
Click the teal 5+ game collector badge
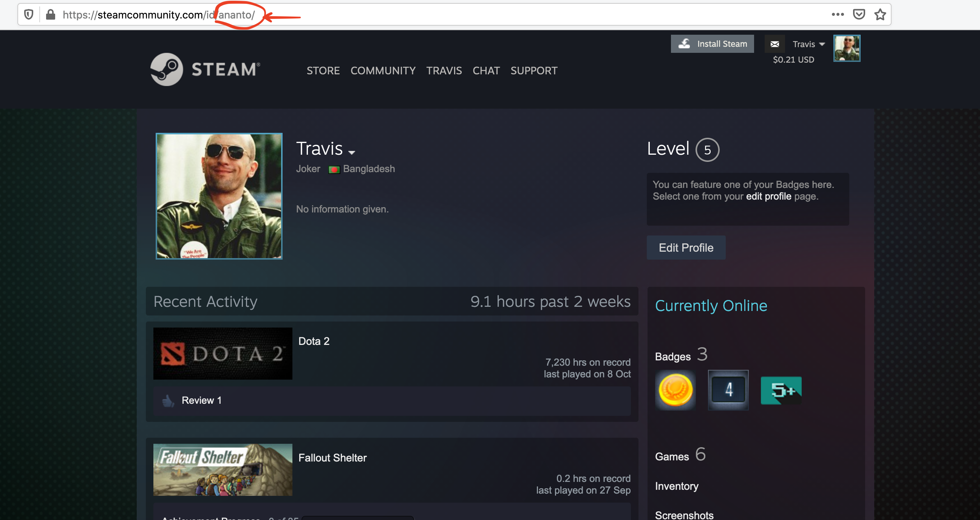(x=781, y=390)
